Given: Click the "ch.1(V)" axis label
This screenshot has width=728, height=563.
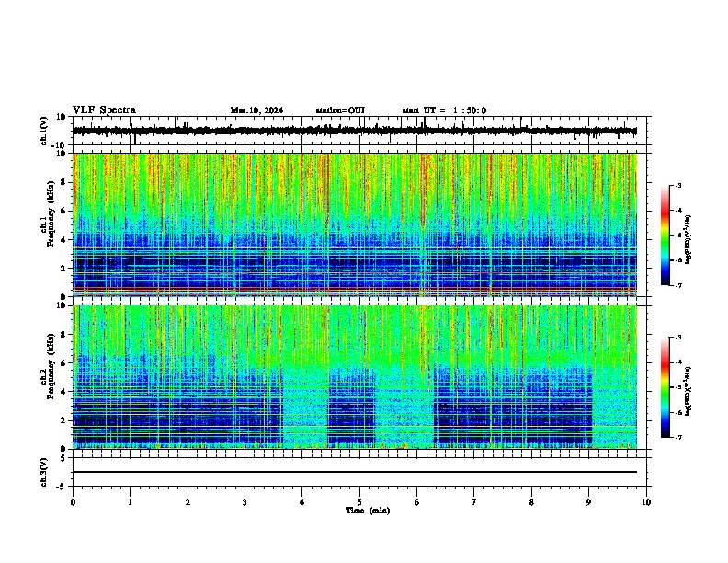Looking at the screenshot, I should coord(44,131).
